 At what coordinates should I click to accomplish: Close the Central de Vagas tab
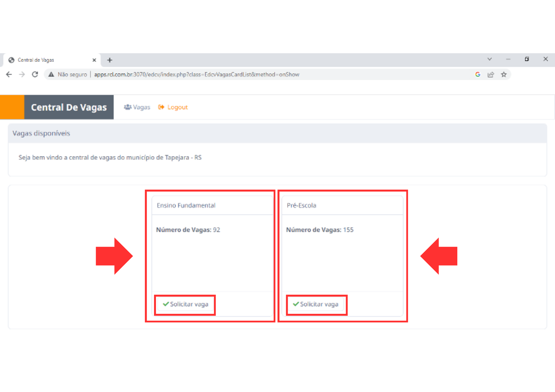tap(94, 60)
